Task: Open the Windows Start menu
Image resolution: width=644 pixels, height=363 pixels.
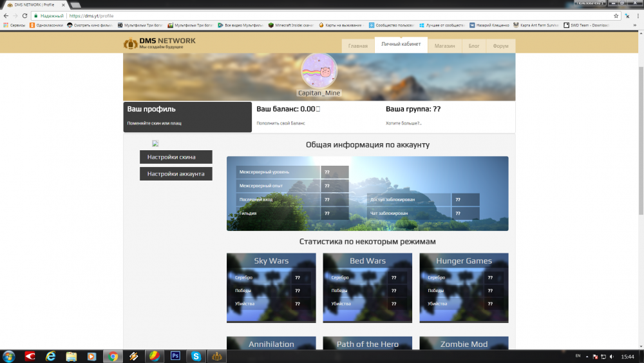Action: click(9, 355)
